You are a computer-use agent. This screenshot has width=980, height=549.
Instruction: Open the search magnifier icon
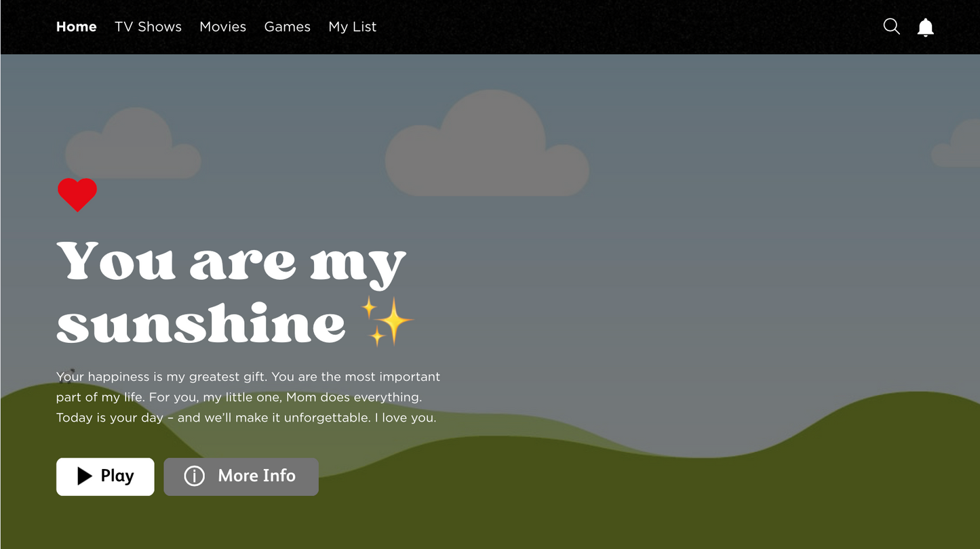click(x=892, y=26)
